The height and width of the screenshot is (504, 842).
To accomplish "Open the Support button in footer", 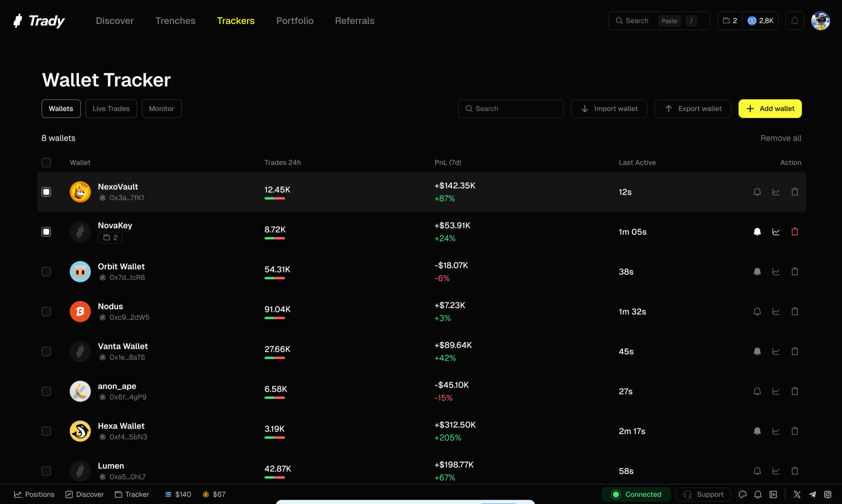I will (703, 494).
